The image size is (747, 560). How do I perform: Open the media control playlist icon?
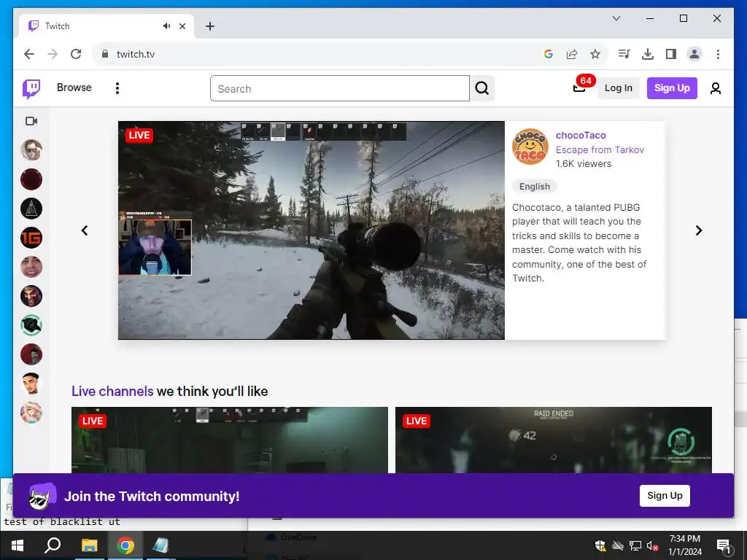624,54
